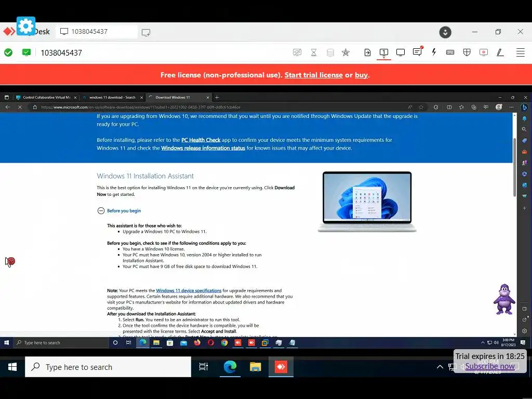This screenshot has width=532, height=399.
Task: Switch to windows 11 download Search tab
Action: point(112,97)
